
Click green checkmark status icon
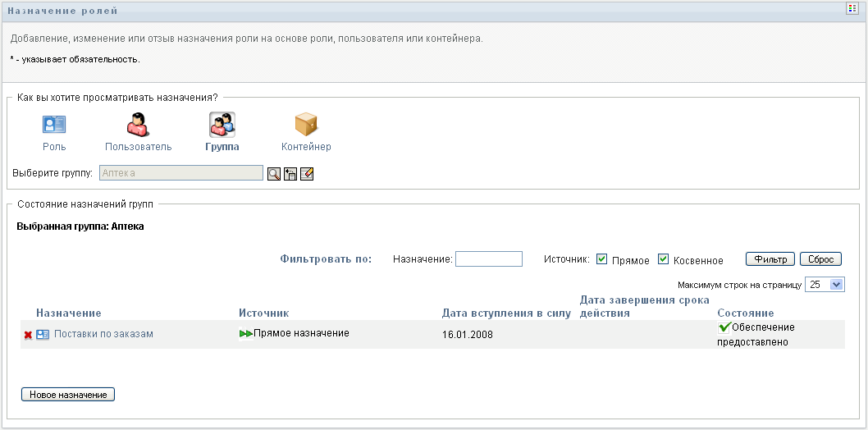pos(724,327)
